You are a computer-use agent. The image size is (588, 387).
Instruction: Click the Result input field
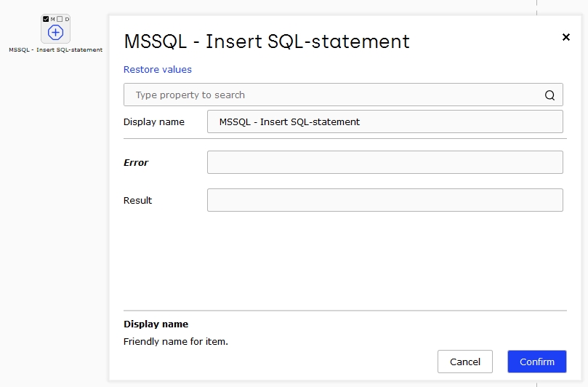(385, 200)
